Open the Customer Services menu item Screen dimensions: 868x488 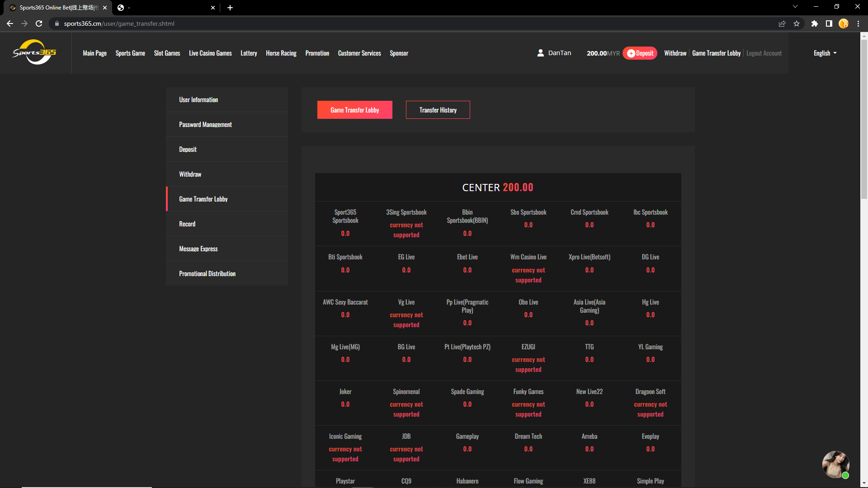pos(359,53)
